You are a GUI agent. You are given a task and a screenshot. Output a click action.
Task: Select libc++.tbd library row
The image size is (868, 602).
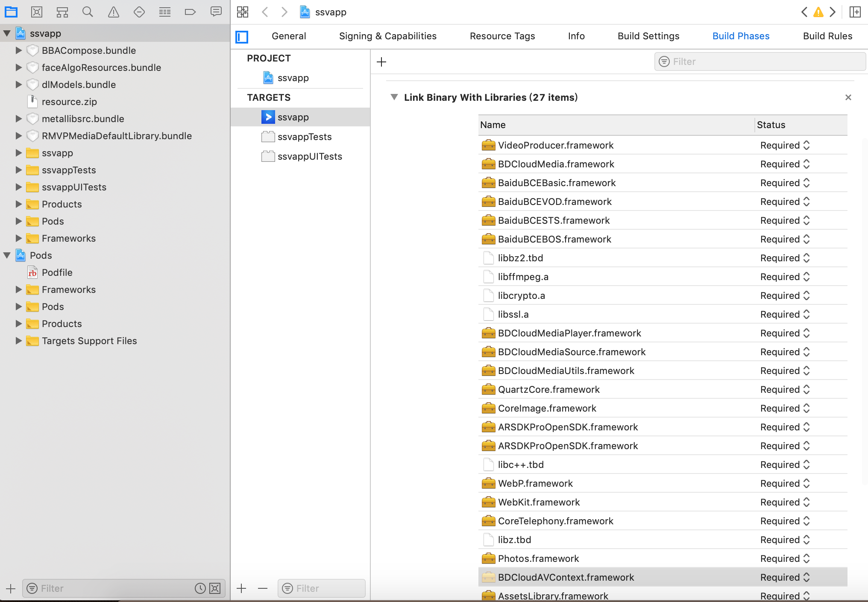pos(663,465)
